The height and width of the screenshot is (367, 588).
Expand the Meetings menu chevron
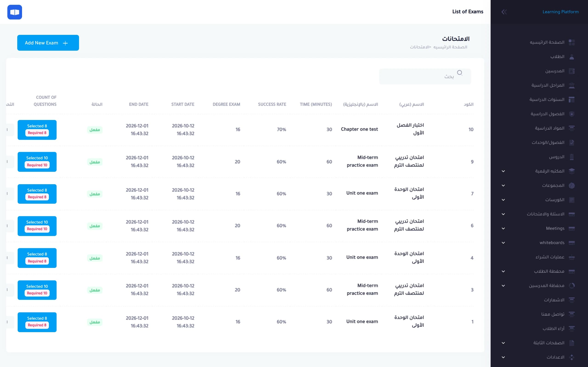tap(503, 228)
